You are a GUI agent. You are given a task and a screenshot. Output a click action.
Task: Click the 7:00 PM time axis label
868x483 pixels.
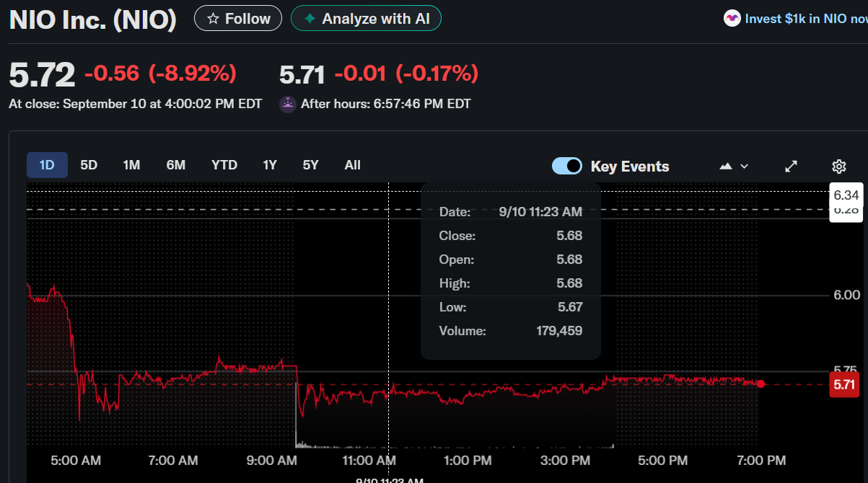pos(761,460)
